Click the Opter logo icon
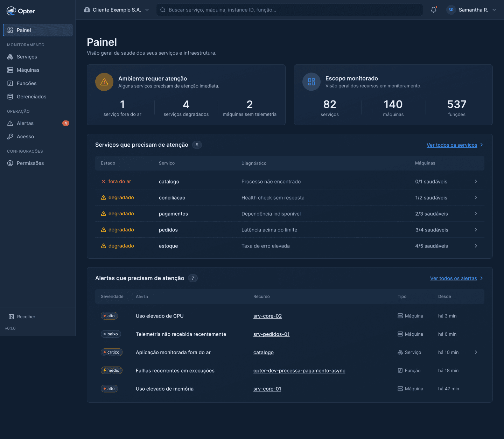Screen dimensions: 504x439 point(11,11)
